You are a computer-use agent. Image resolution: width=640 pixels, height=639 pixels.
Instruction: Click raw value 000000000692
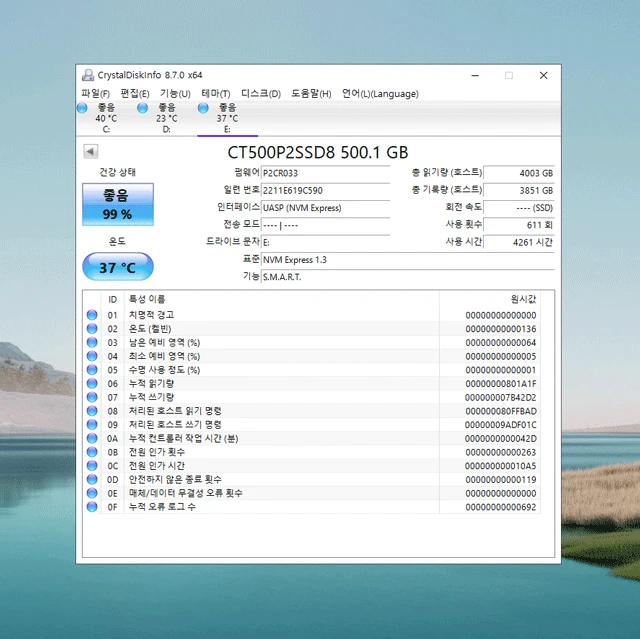tap(501, 507)
